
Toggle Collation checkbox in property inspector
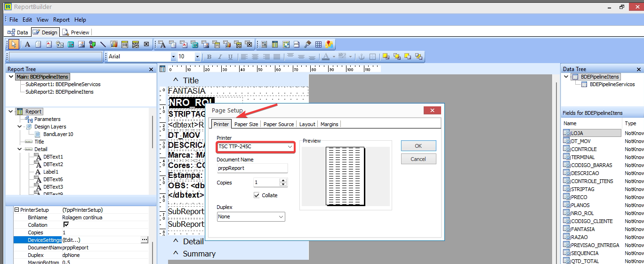(x=66, y=225)
